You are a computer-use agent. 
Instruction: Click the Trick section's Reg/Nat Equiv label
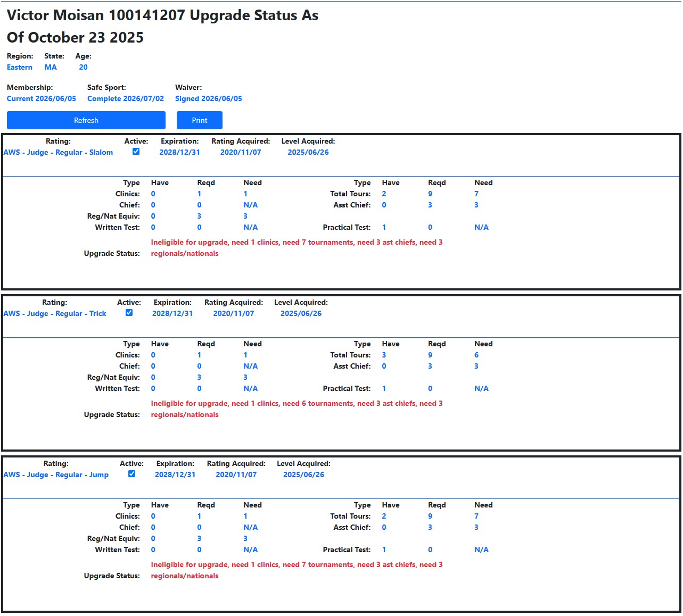(x=113, y=377)
